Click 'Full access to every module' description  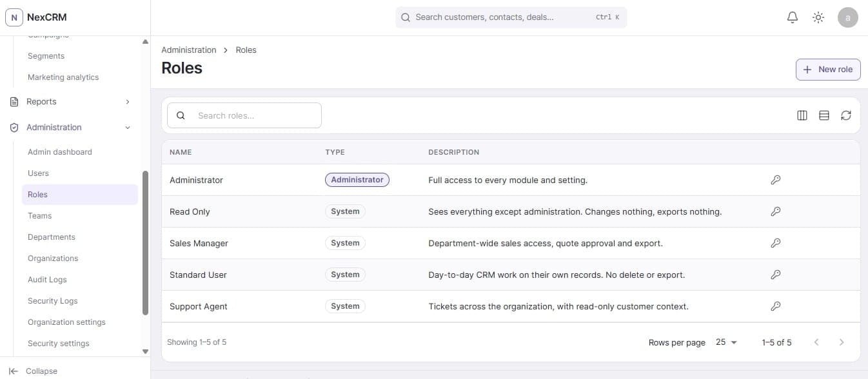tap(508, 180)
